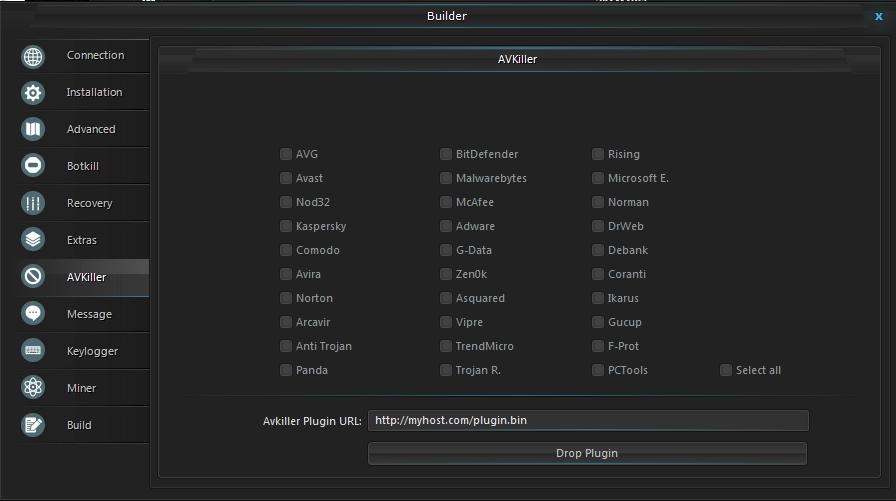
Task: Click the Botkill minus-circle icon
Action: pyautogui.click(x=33, y=166)
